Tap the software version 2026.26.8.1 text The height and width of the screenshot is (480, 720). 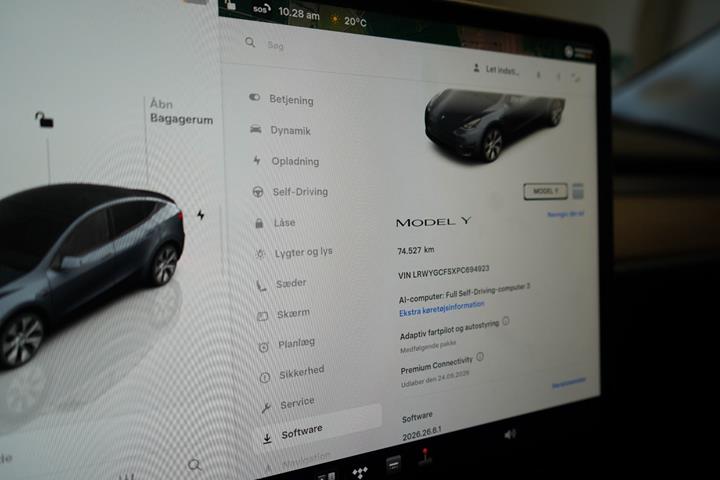coord(422,434)
